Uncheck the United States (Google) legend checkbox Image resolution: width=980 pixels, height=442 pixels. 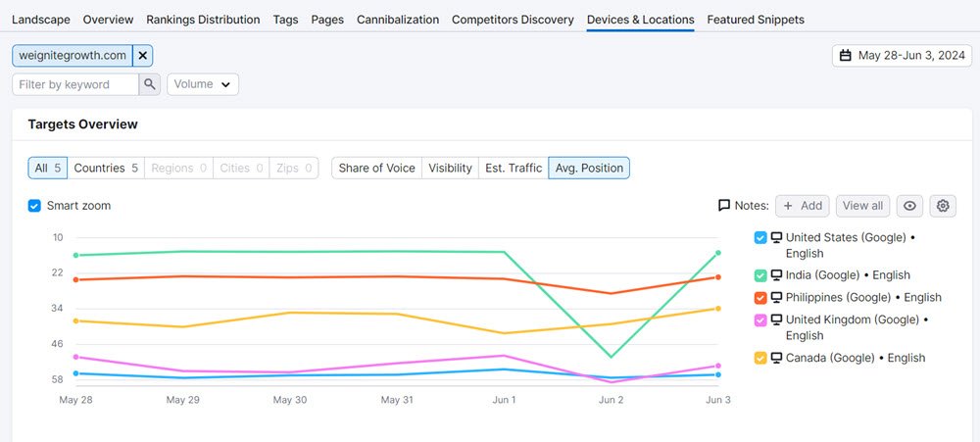click(x=760, y=237)
